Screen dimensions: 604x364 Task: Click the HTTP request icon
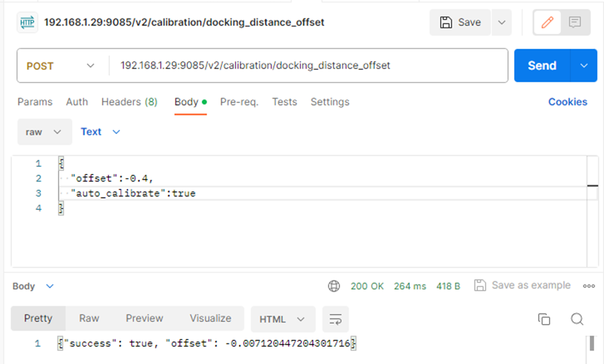[x=28, y=22]
